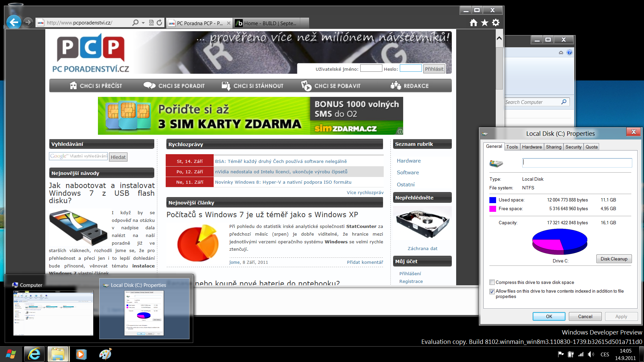Switch to Tools tab in Properties
Screen dimensions: 644x362
coord(512,147)
